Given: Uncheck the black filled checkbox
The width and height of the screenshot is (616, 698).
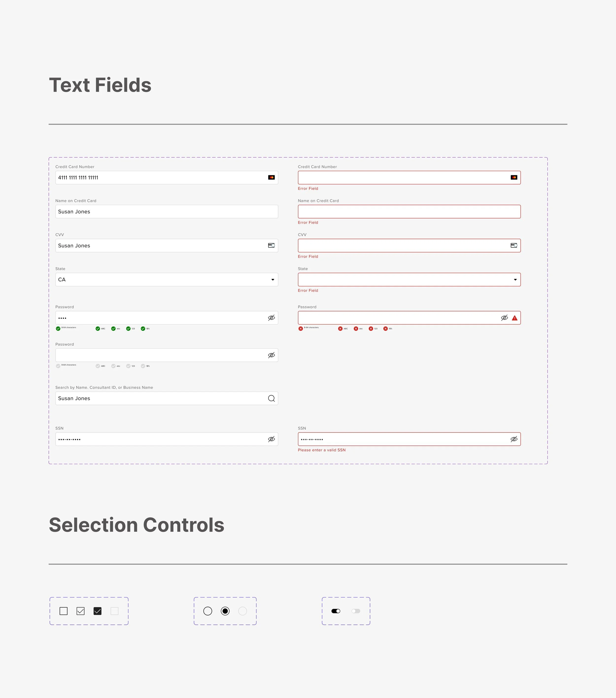Looking at the screenshot, I should [x=98, y=611].
